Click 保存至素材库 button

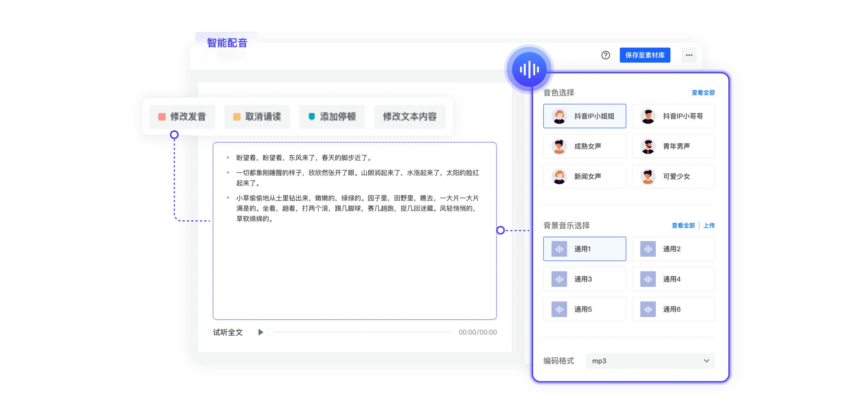(645, 55)
